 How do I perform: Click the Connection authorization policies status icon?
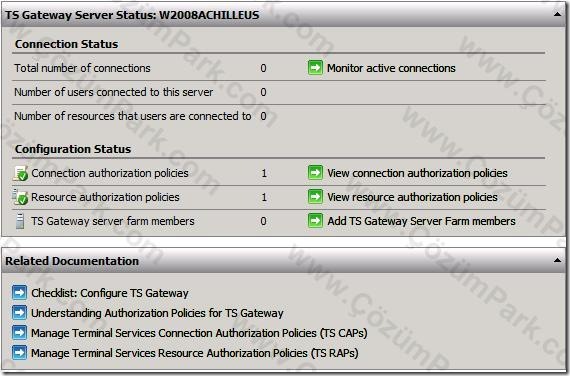(x=20, y=173)
